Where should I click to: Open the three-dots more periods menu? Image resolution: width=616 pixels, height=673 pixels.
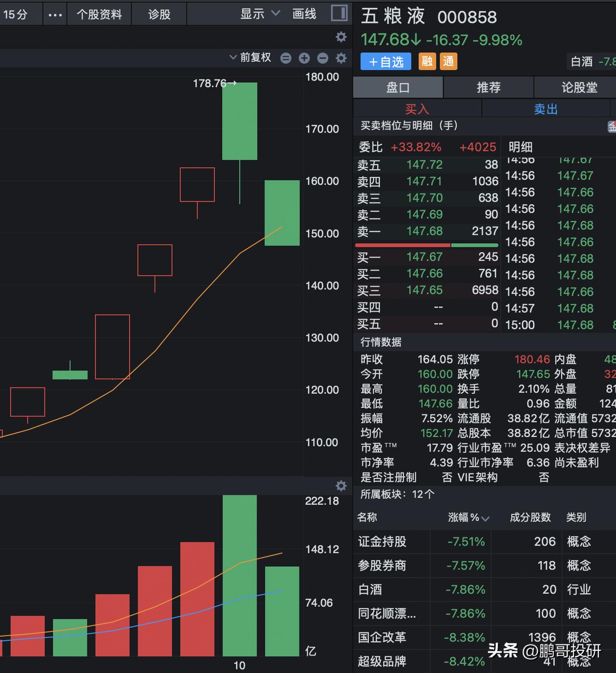coord(55,14)
